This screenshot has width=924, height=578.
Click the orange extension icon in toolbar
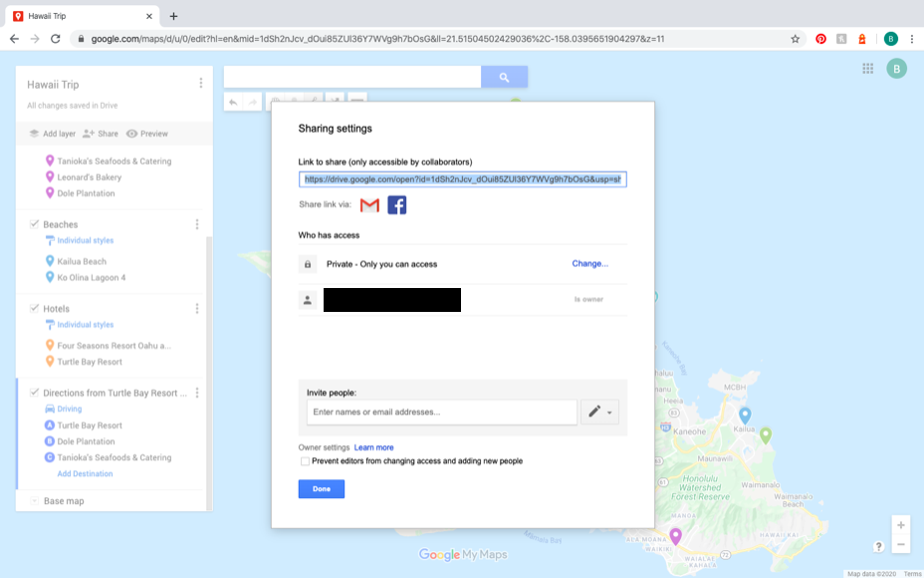[861, 39]
